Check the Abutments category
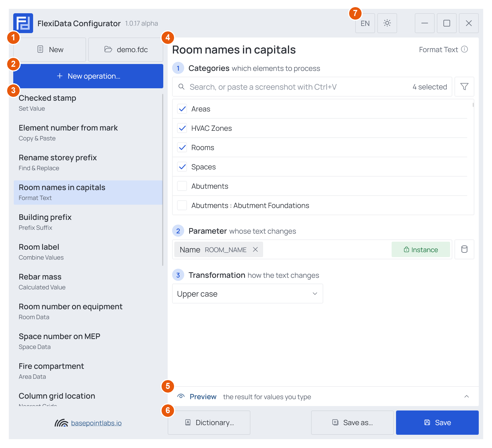Screen dimensions: 492x448 click(x=182, y=186)
